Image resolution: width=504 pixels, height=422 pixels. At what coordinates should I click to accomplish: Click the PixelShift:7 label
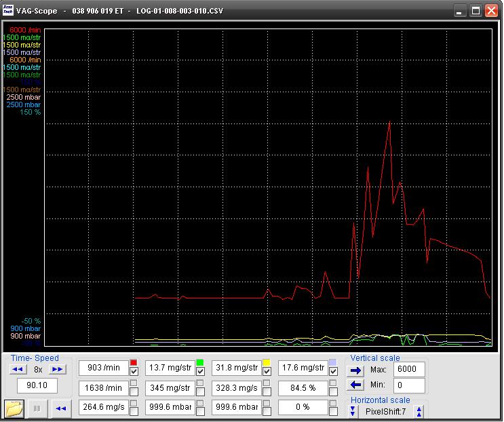(385, 411)
